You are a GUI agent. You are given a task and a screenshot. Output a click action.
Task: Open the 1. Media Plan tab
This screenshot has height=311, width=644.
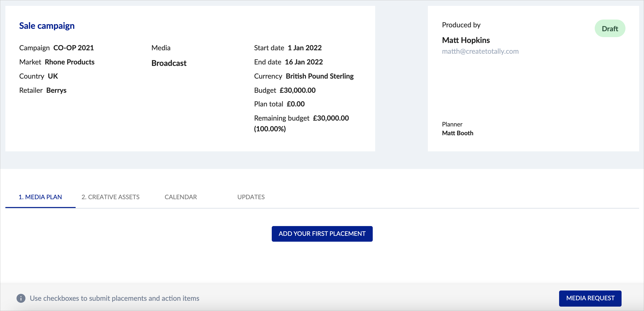40,197
